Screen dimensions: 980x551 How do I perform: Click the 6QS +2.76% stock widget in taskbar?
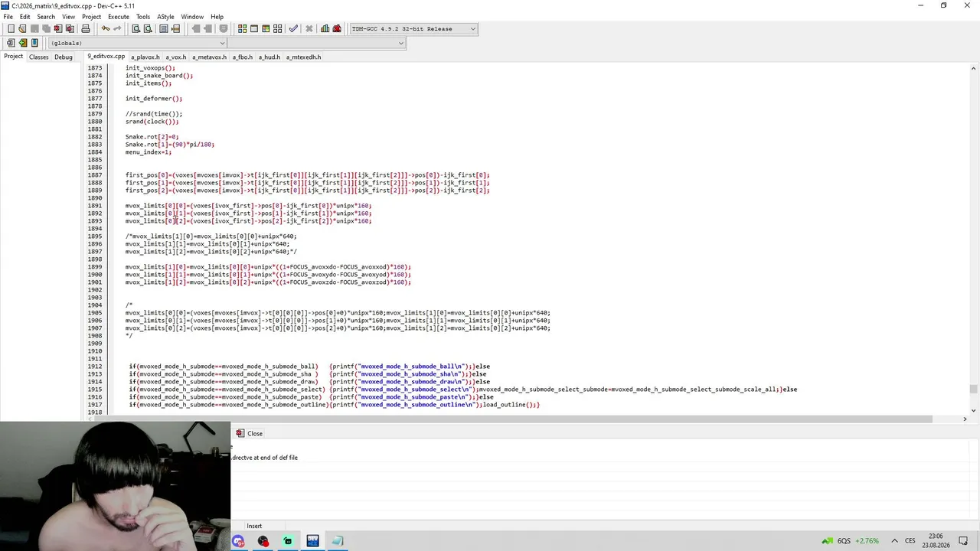[850, 541]
